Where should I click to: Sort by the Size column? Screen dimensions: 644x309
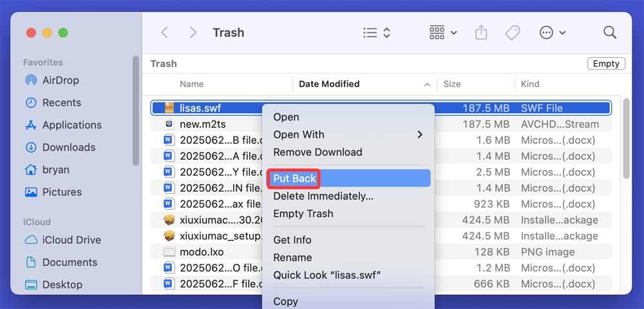click(452, 84)
